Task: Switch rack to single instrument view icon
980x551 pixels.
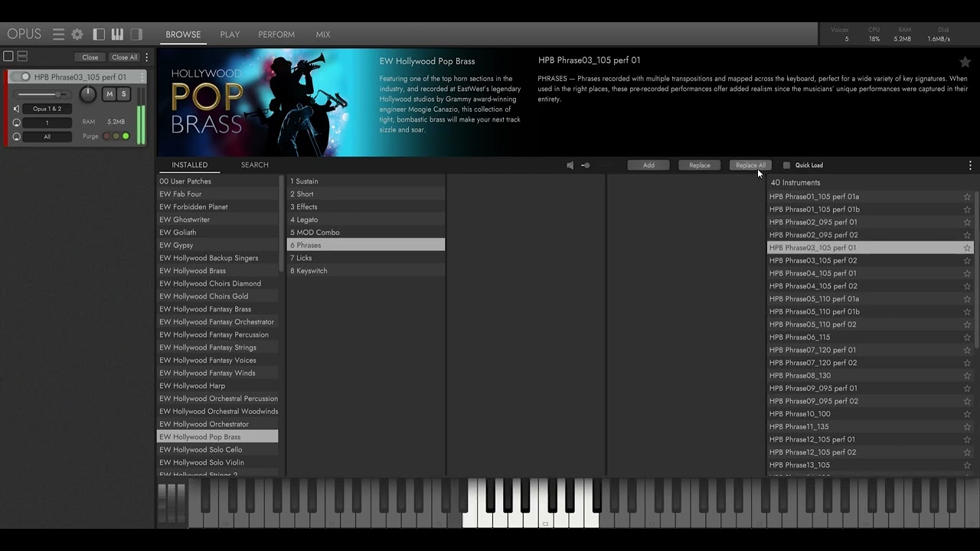Action: click(x=8, y=57)
